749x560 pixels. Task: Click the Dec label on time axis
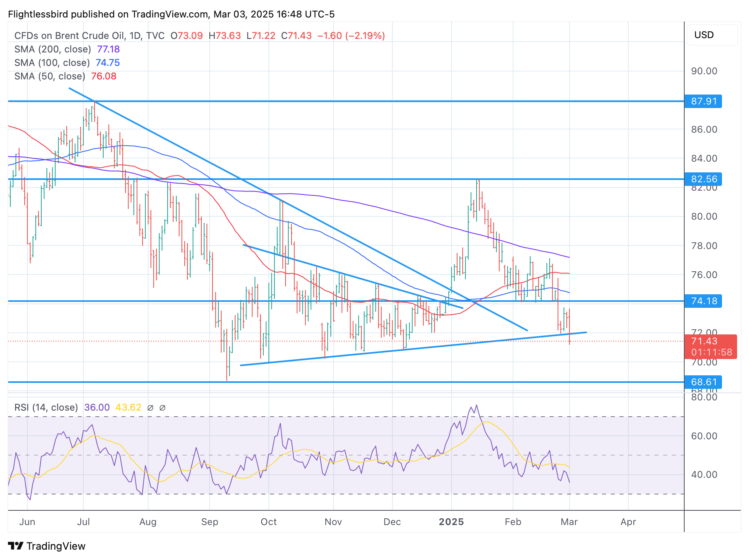(392, 522)
